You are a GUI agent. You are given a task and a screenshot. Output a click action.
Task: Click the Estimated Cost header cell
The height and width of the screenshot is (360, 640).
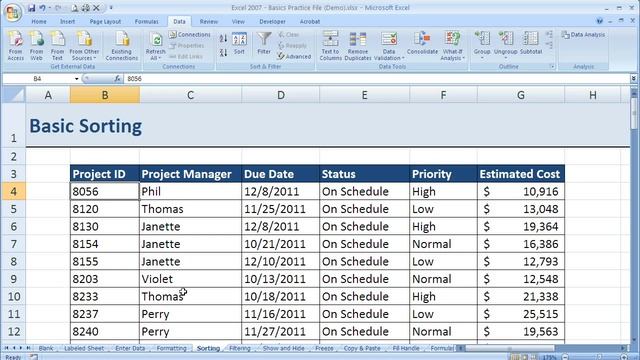pyautogui.click(x=521, y=174)
